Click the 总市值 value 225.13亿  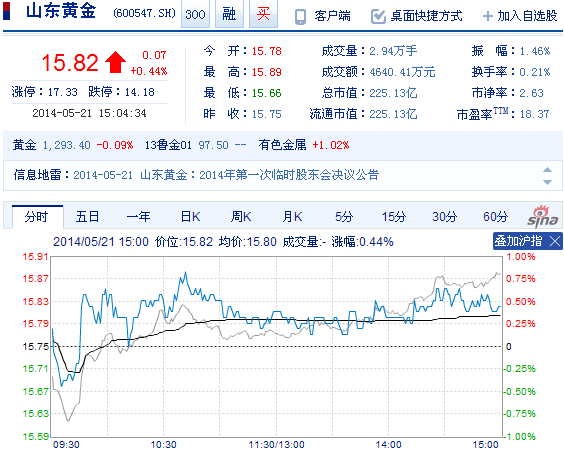393,93
